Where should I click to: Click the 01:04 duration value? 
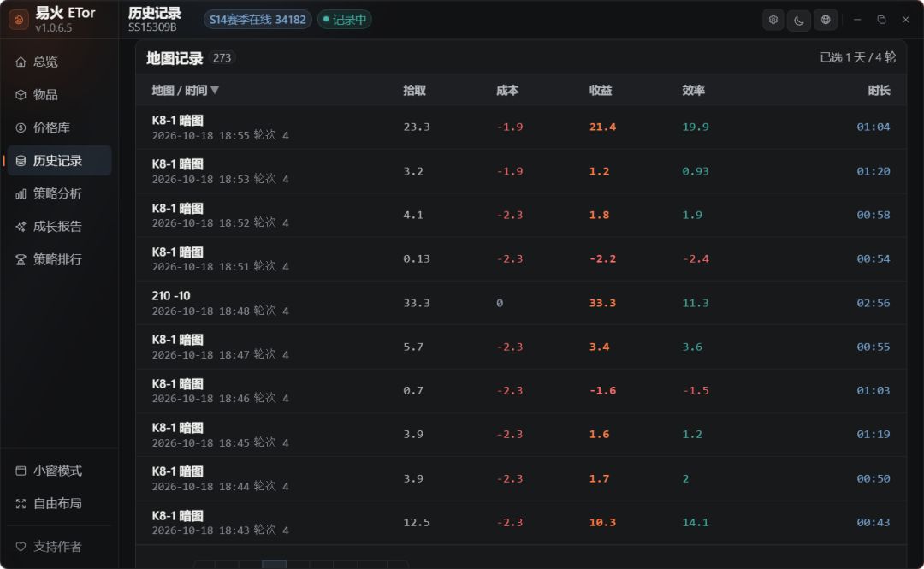tap(874, 127)
